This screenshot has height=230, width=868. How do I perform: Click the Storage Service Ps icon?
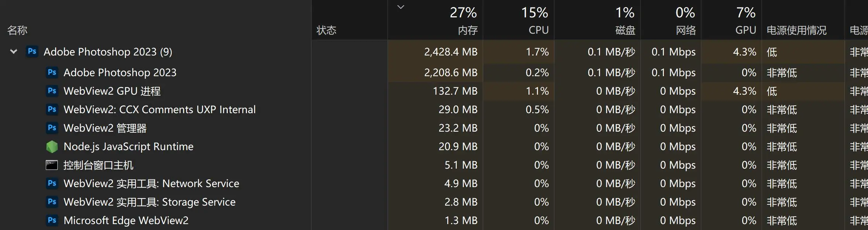(52, 202)
